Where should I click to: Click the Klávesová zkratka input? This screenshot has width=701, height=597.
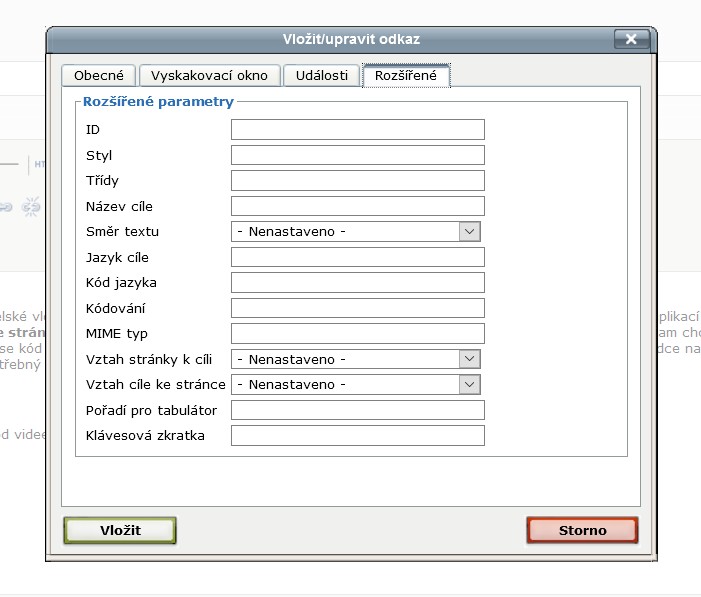pos(357,435)
